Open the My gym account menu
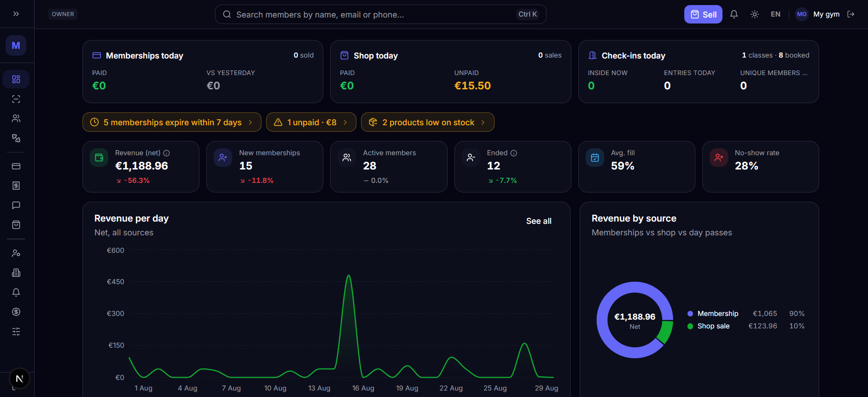868x397 pixels. (818, 14)
